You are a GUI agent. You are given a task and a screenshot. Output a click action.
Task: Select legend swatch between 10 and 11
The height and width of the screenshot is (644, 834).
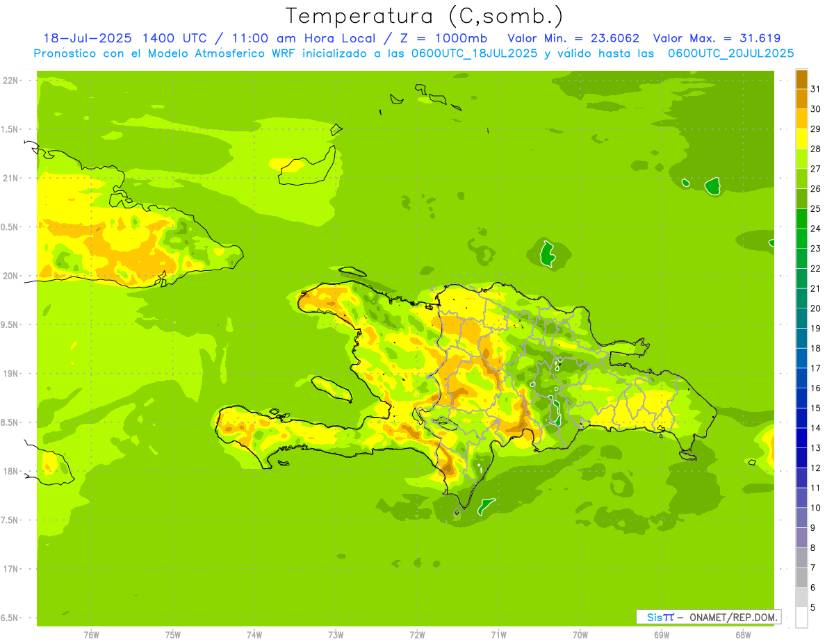801,497
